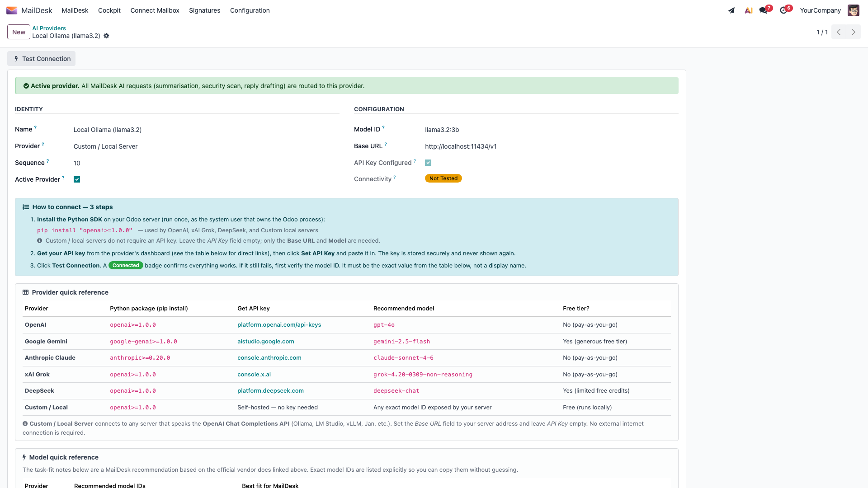The width and height of the screenshot is (868, 488).
Task: Open aistudio.google.com link
Action: [x=266, y=342]
